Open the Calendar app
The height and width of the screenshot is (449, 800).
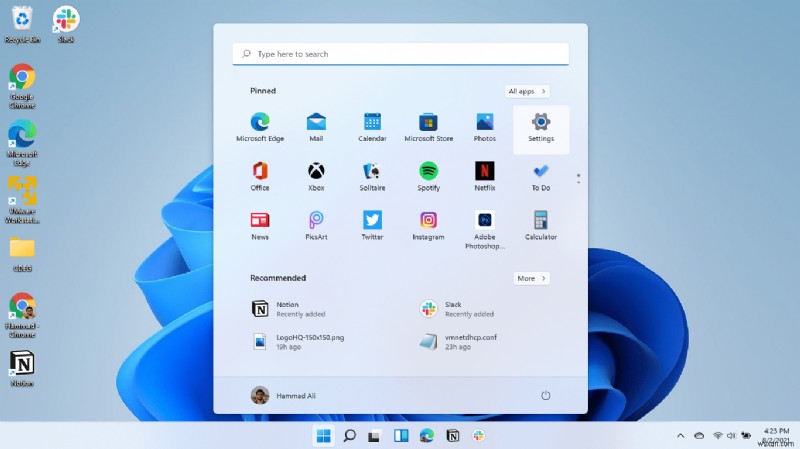[x=372, y=128]
